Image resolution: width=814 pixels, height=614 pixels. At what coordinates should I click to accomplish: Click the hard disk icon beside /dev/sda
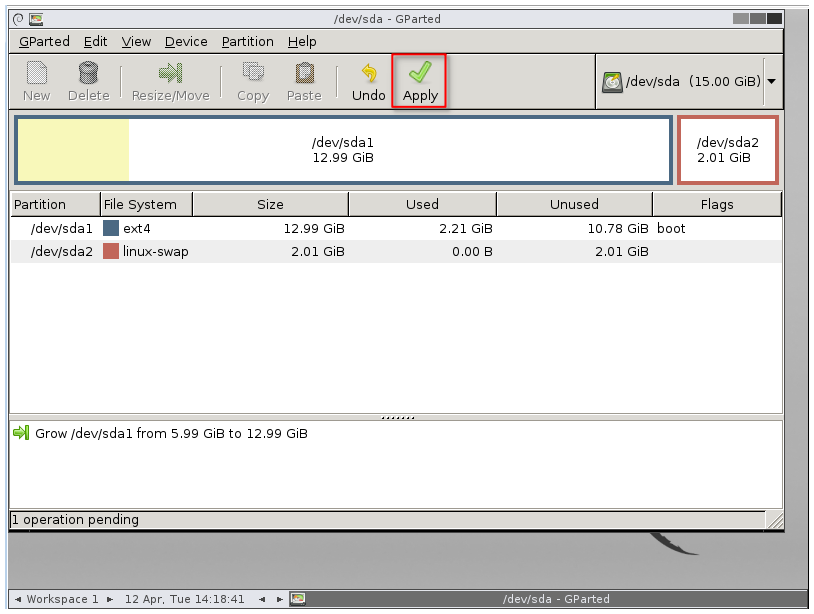(613, 82)
